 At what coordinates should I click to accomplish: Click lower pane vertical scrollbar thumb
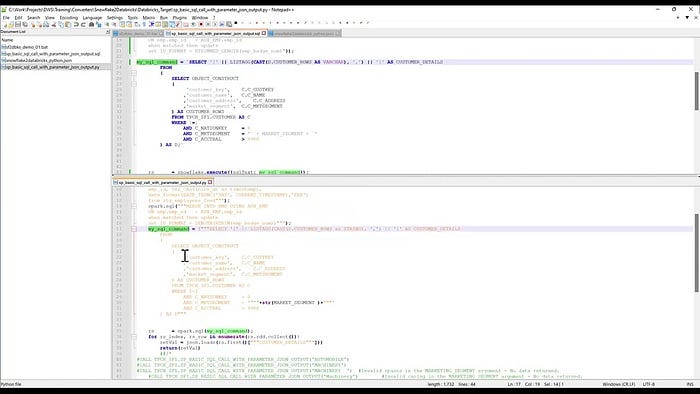(696, 253)
